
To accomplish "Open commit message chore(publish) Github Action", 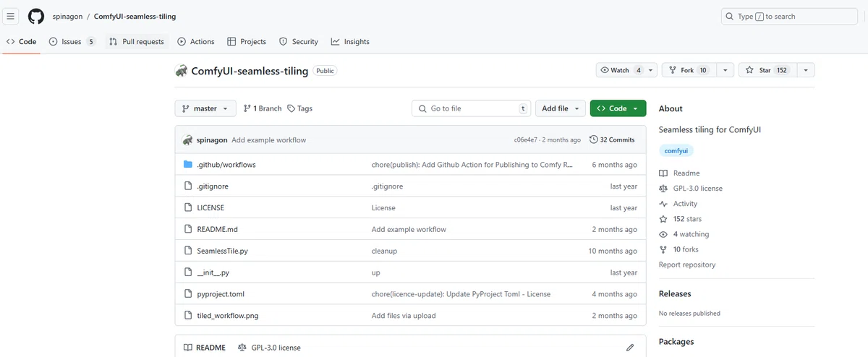I will point(472,165).
